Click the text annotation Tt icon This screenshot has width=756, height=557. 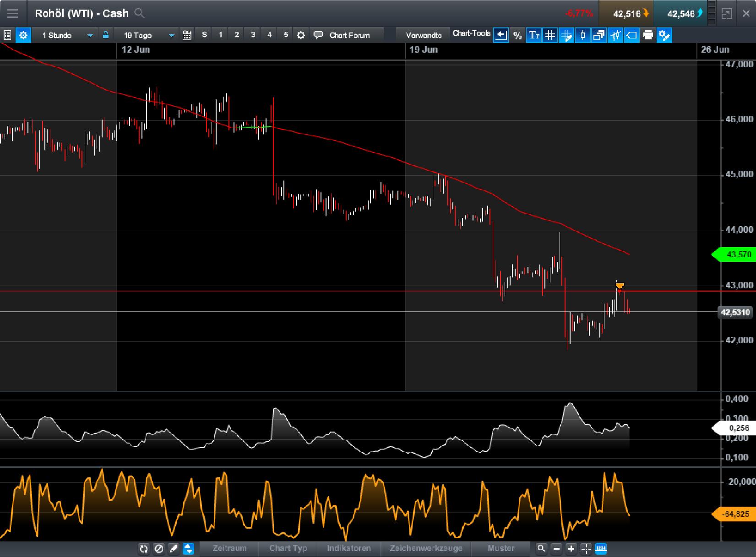coord(534,35)
